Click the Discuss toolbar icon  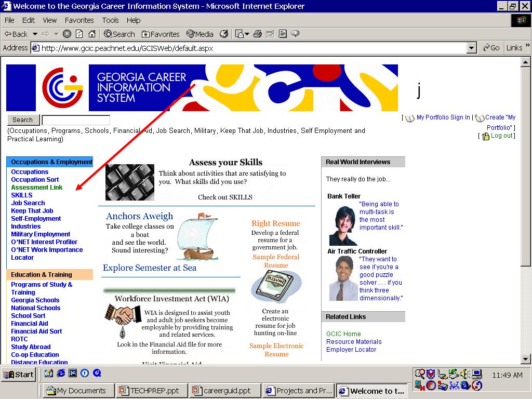(283, 34)
